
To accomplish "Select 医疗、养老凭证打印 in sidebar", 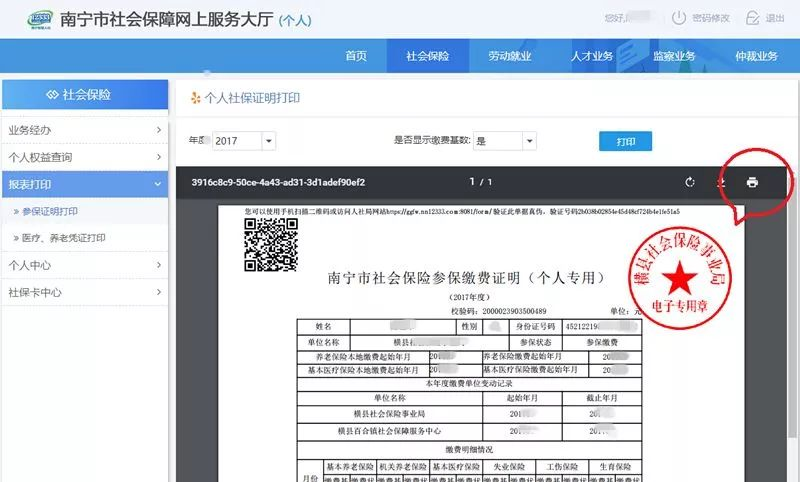I will pyautogui.click(x=64, y=238).
